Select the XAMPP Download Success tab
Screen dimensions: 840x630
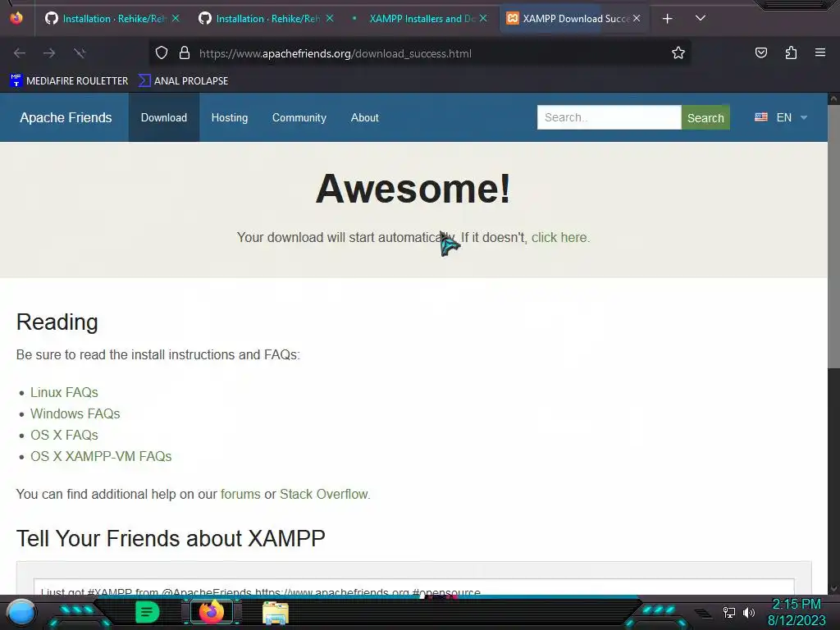pos(573,19)
